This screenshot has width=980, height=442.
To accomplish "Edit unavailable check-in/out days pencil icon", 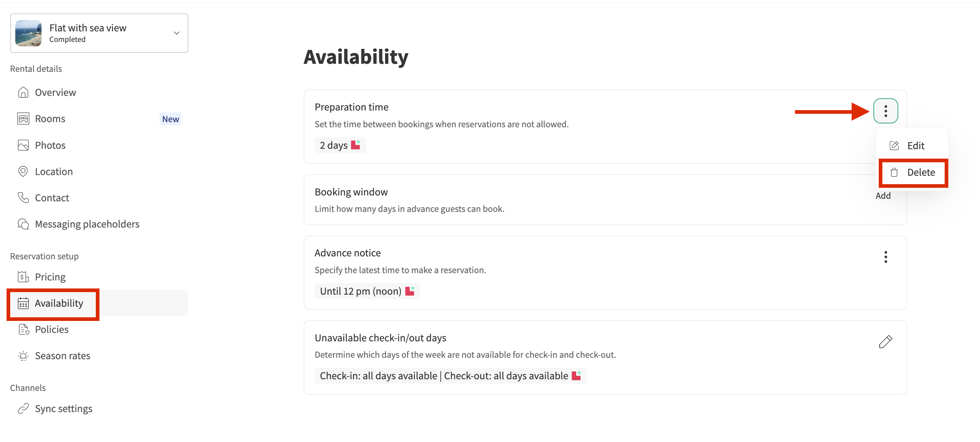I will [x=885, y=341].
